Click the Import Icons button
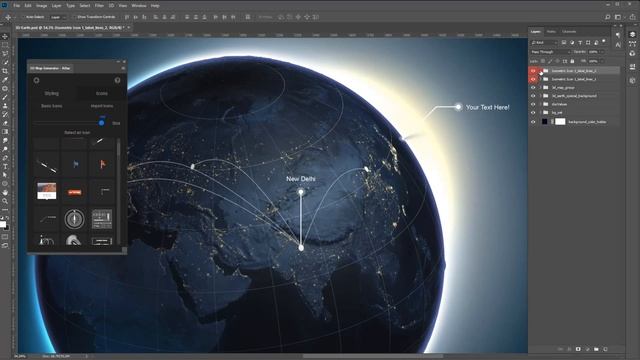Screen dimensions: 640x360 [x=102, y=106]
